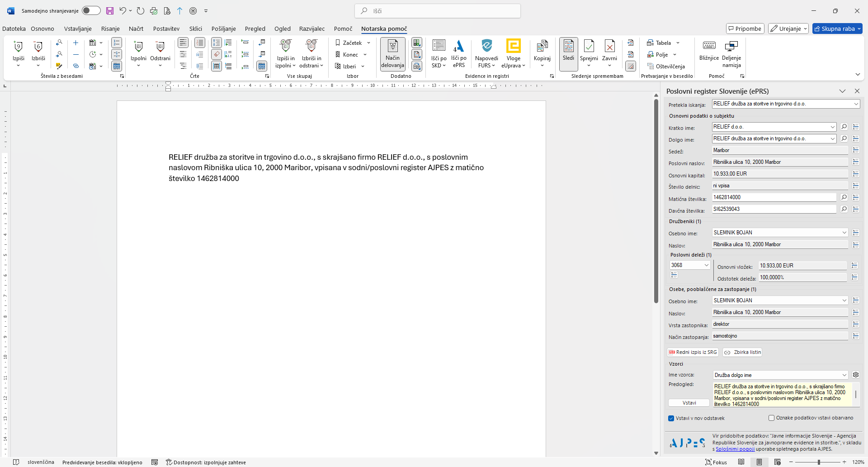This screenshot has width=868, height=467.
Task: Open settings gear next to Ime vzorca
Action: pyautogui.click(x=856, y=375)
